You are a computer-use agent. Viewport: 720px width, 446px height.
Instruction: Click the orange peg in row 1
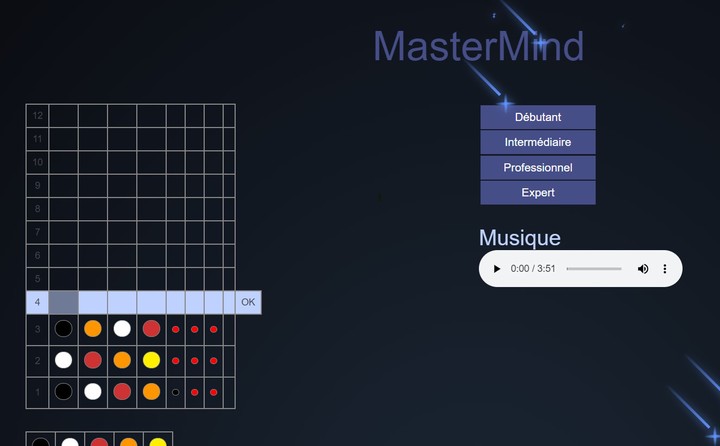coord(152,392)
